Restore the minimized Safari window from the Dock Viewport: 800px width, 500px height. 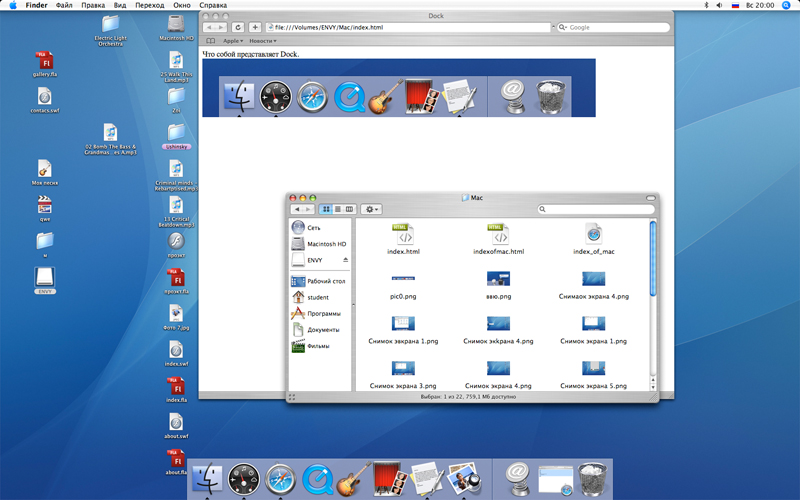point(556,480)
